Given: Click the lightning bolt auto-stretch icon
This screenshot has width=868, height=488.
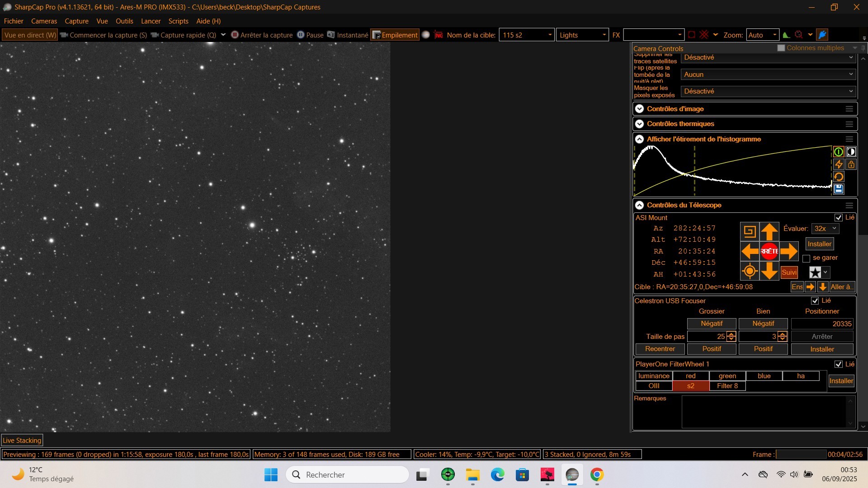Looking at the screenshot, I should coord(839,164).
